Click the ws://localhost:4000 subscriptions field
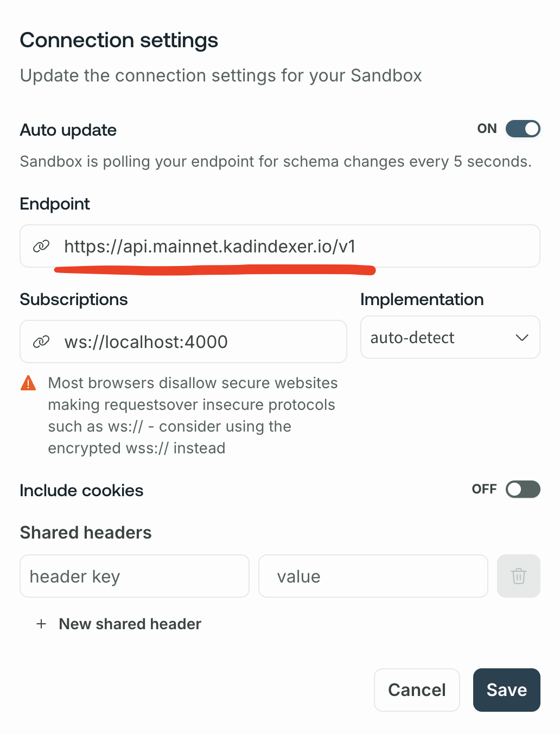The width and height of the screenshot is (560, 734). (195, 342)
